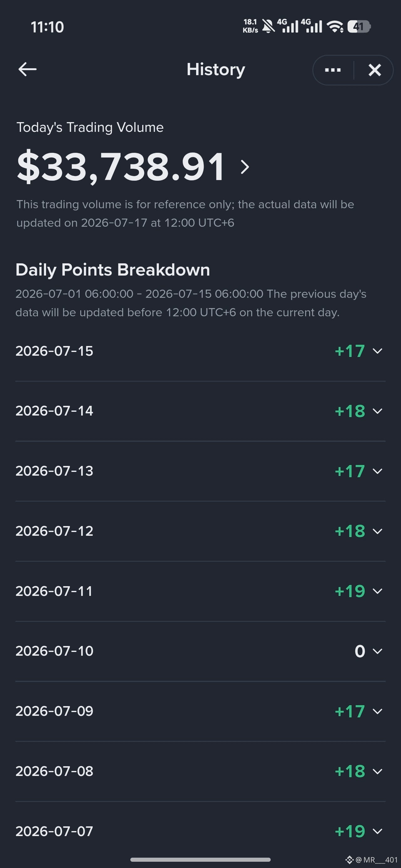
Task: Expand the 2026-07-14 points chevron
Action: pyautogui.click(x=378, y=411)
